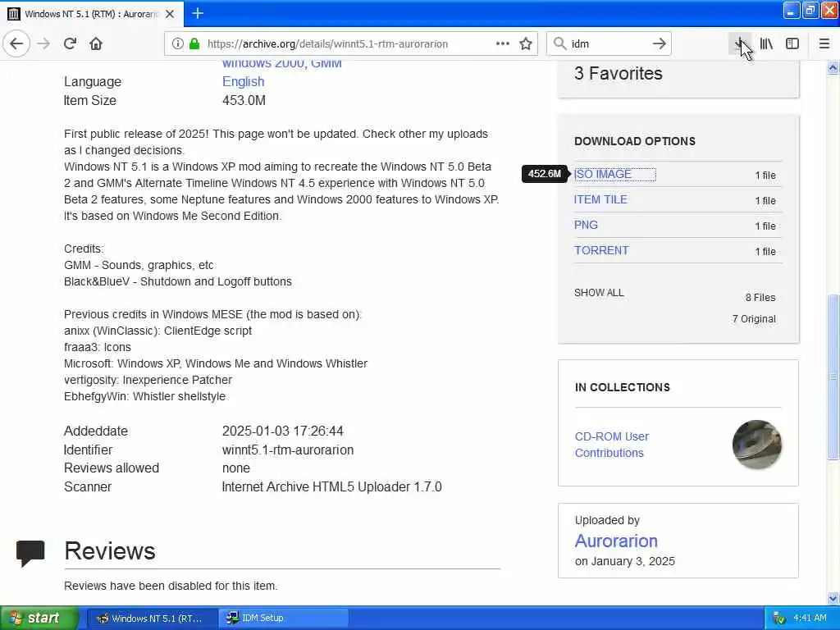Click the CD-ROM collection thumbnail

[x=756, y=444]
